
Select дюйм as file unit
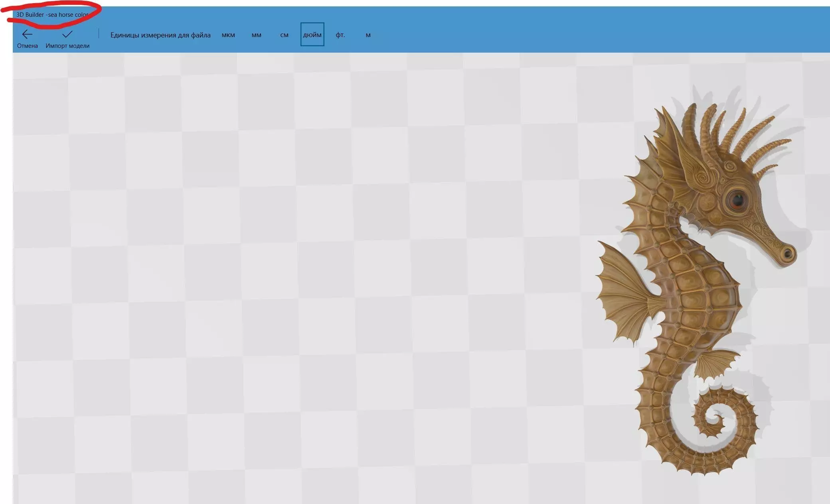(312, 34)
